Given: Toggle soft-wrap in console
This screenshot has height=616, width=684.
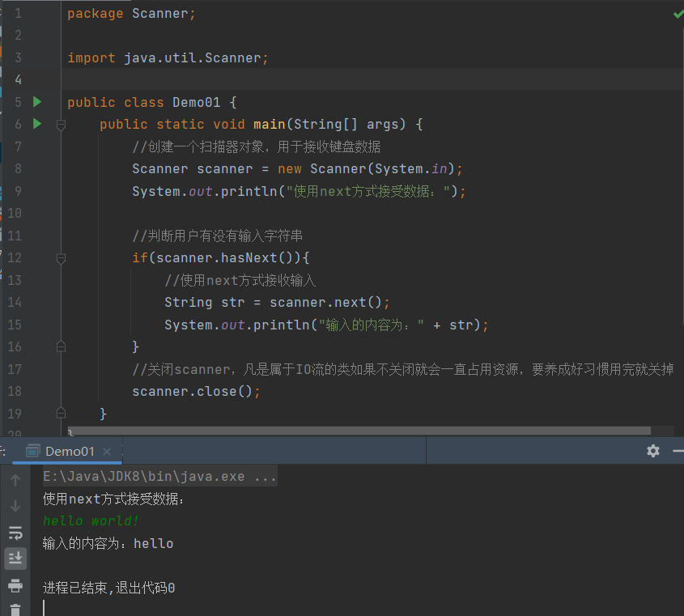Looking at the screenshot, I should [15, 533].
